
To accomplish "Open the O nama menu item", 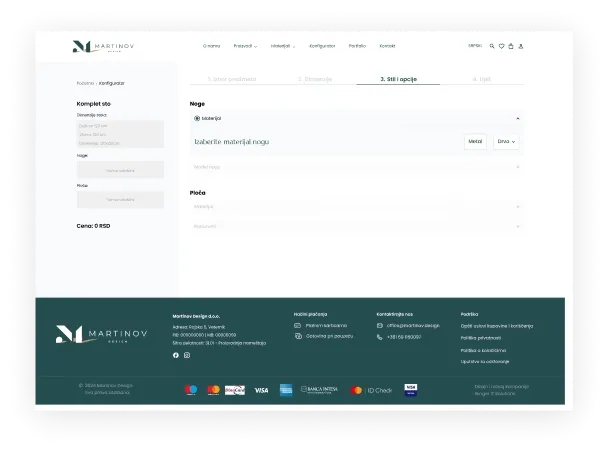I will click(x=211, y=46).
